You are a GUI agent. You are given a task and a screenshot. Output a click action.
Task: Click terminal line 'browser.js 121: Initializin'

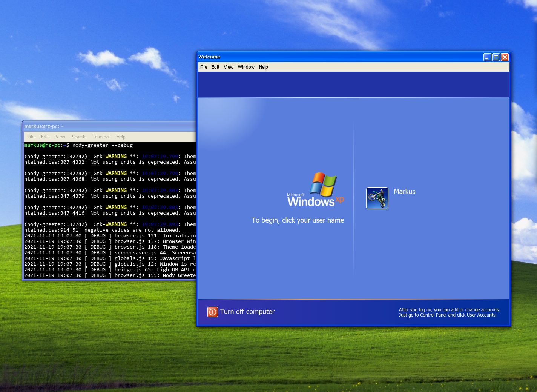click(110, 236)
